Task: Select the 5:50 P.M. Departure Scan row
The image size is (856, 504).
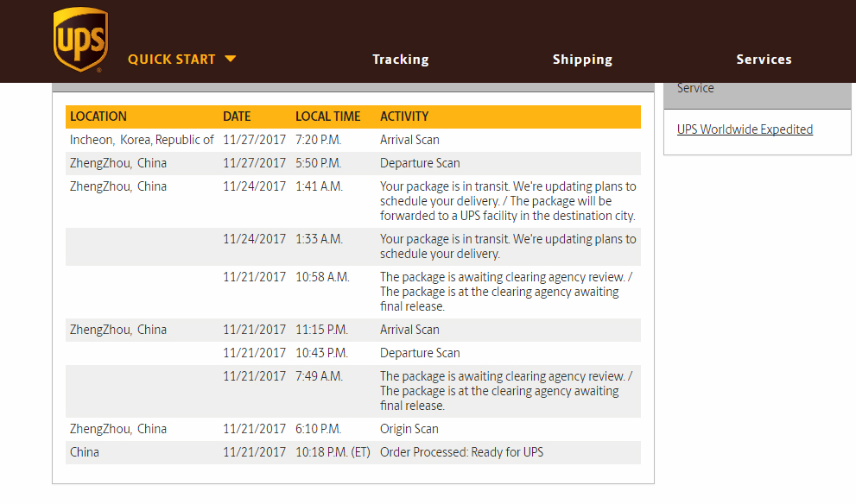Action: point(353,164)
